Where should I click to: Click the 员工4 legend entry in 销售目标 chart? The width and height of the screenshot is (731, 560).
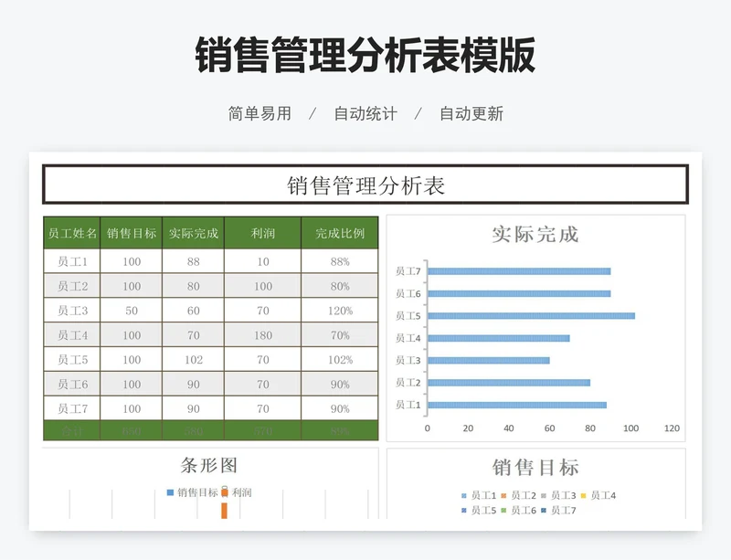[599, 495]
